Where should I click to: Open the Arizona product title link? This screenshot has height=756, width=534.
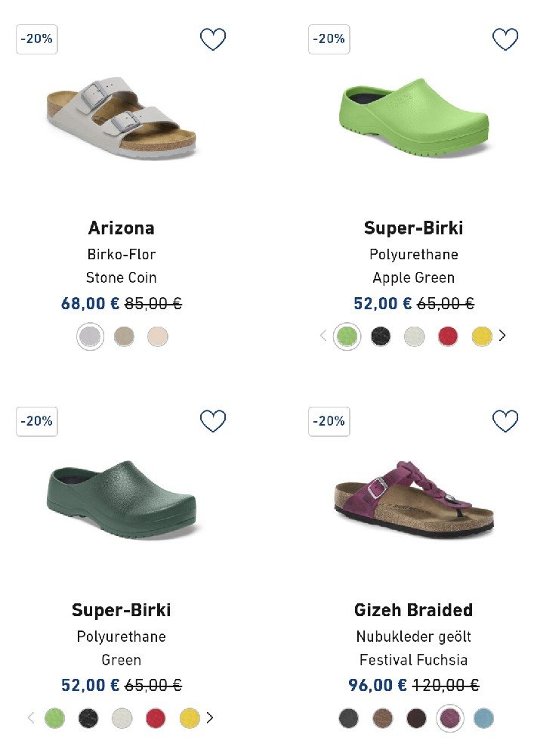(121, 228)
